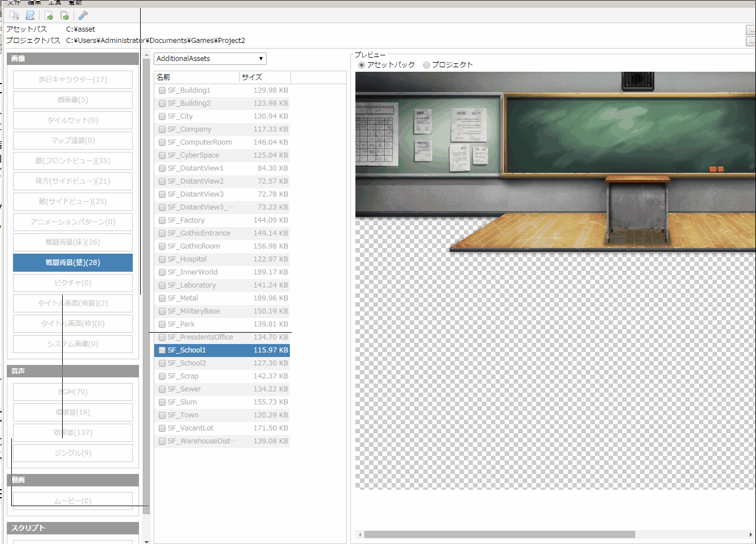Tick the SF_City checkbox
The image size is (756, 544).
click(162, 116)
